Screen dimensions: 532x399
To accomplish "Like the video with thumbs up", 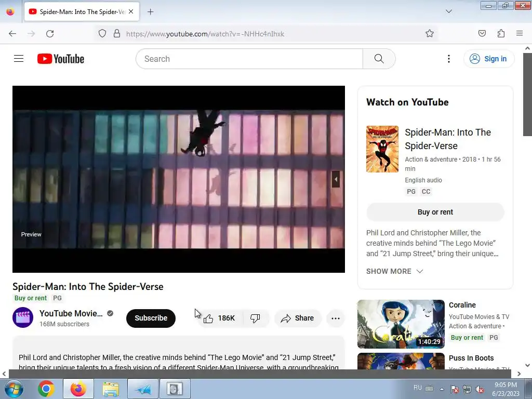I will coord(220,318).
